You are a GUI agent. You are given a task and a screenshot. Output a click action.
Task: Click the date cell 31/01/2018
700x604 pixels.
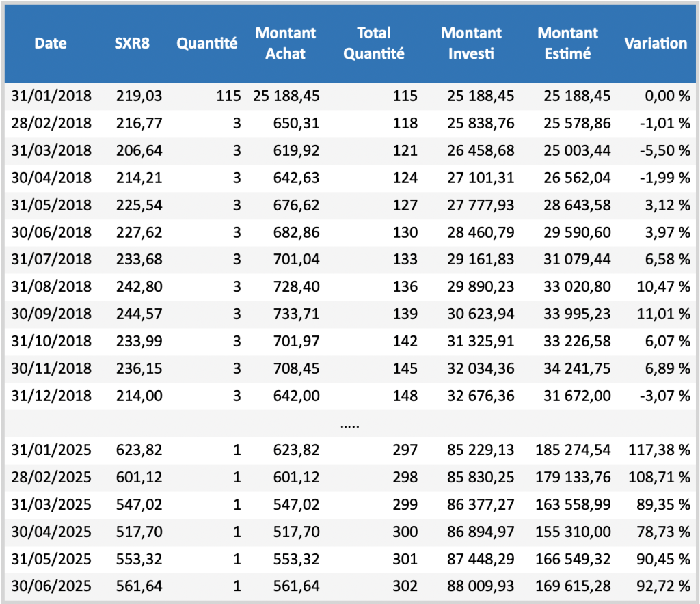click(x=51, y=96)
